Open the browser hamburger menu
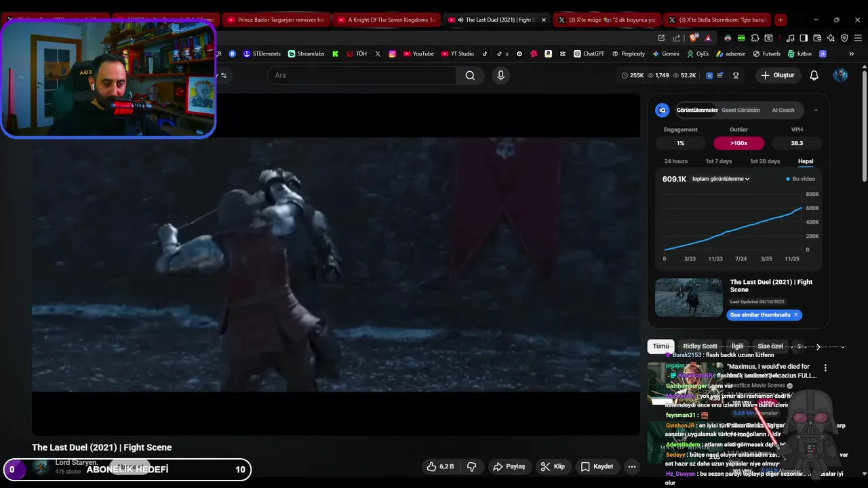Screen dimensions: 868x488 pos(857,38)
